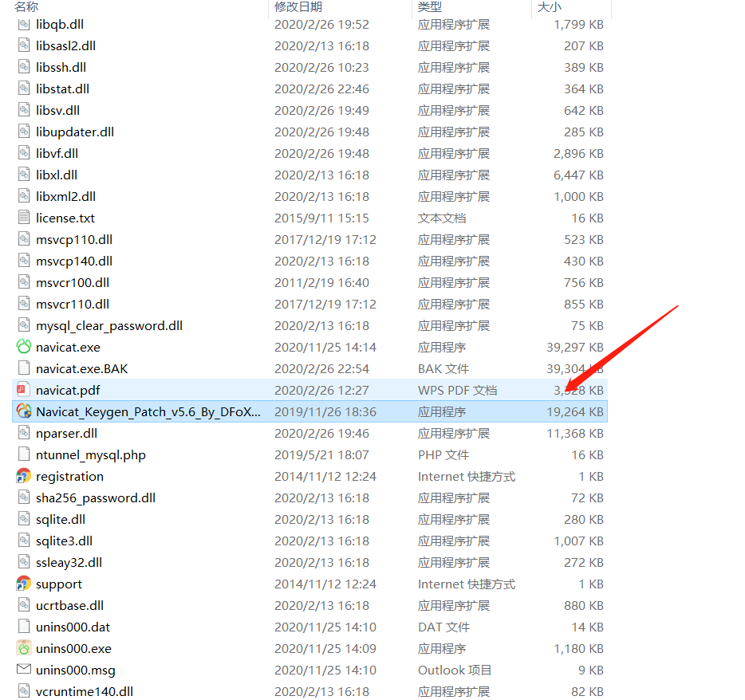Click the date 2020/11/25 14:14

tap(325, 347)
